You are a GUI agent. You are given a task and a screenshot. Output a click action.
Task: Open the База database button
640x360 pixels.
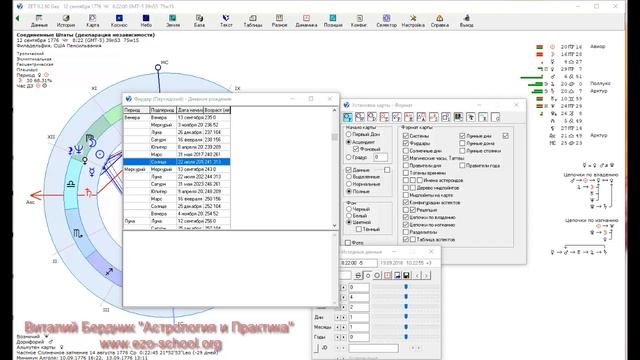199,21
